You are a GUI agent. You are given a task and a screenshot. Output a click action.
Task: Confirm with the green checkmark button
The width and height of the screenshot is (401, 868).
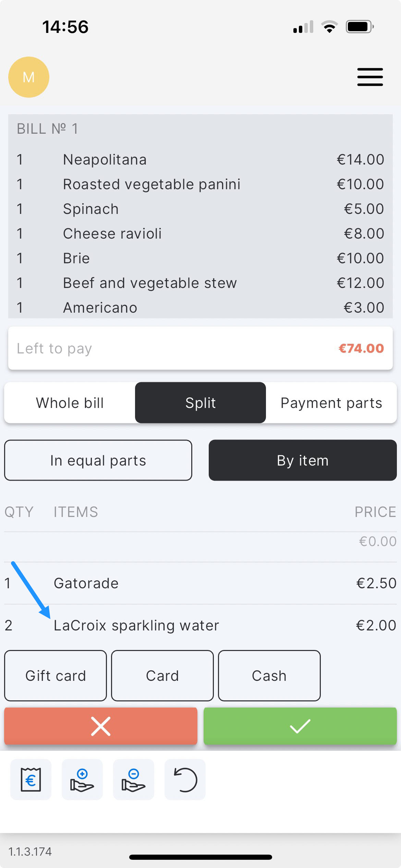300,726
